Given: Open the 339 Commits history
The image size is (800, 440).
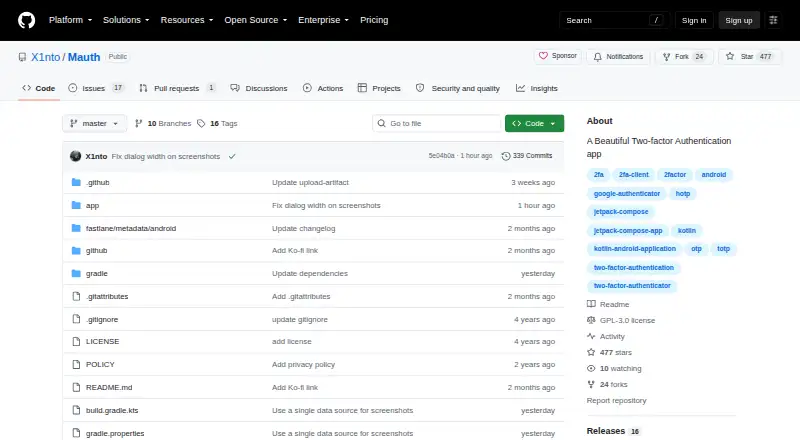Looking at the screenshot, I should point(527,156).
